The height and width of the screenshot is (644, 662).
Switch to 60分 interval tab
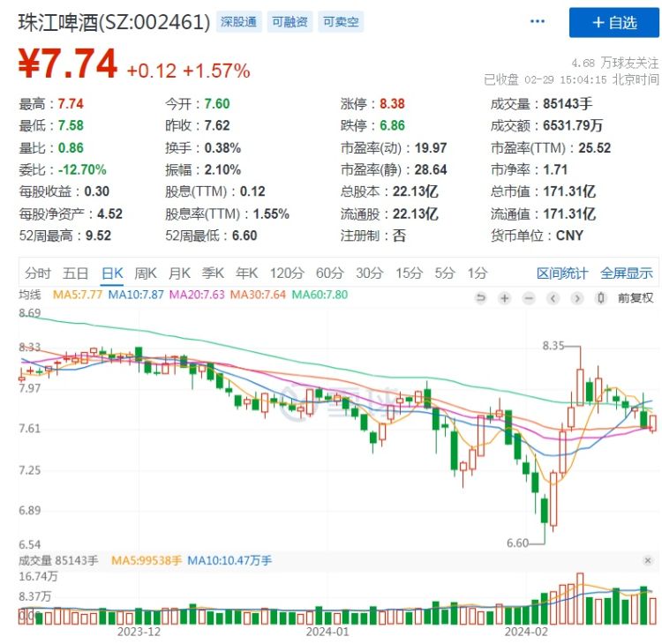330,273
